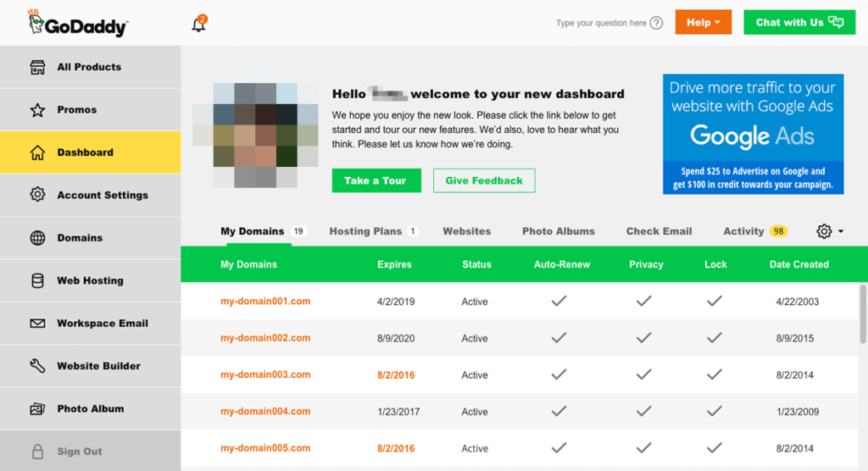The width and height of the screenshot is (868, 471).
Task: Open the my-domain002.com link
Action: click(x=265, y=338)
